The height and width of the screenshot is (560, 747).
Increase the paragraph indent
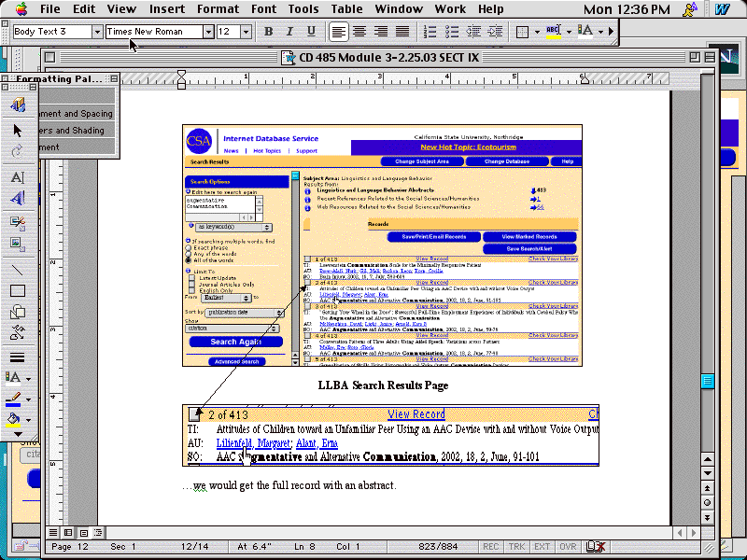pyautogui.click(x=496, y=32)
